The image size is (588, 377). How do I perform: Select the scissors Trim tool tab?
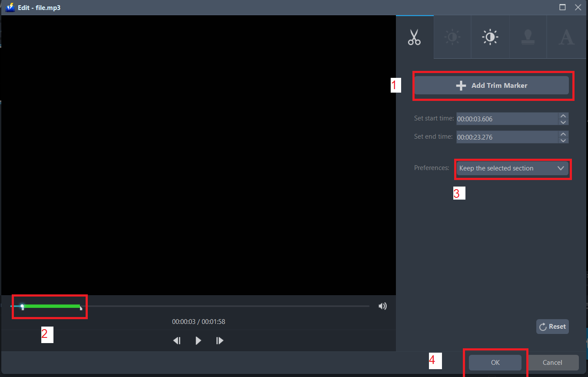(414, 37)
